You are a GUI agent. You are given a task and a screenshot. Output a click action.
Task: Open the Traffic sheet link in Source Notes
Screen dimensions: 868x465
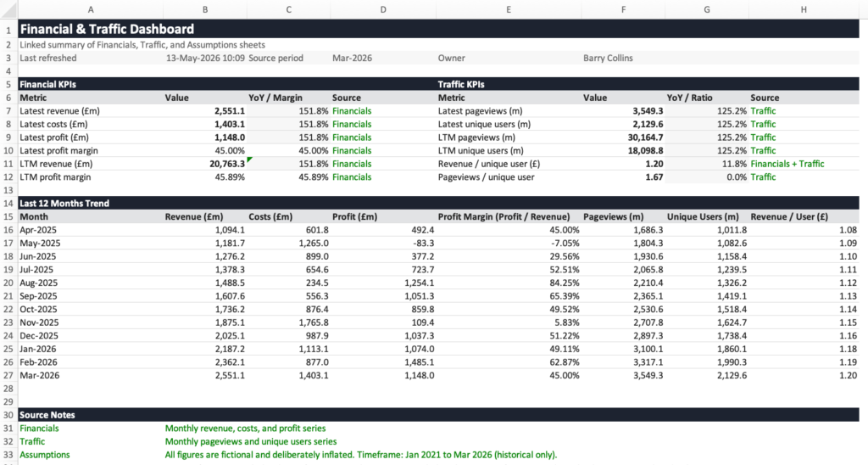pyautogui.click(x=32, y=442)
